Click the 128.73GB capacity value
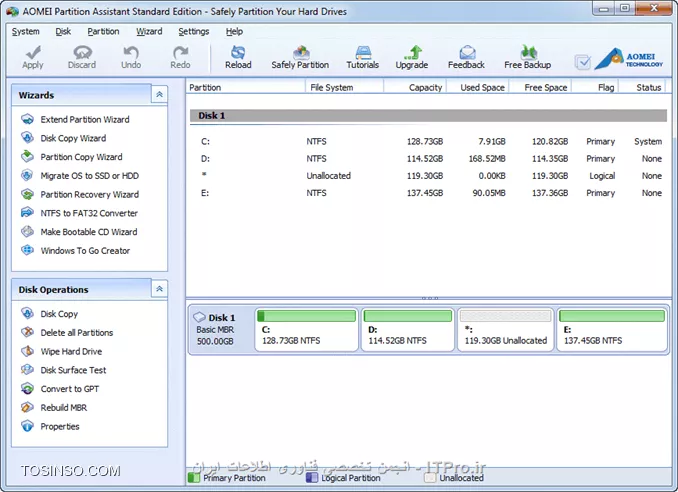The width and height of the screenshot is (678, 492). click(x=425, y=141)
